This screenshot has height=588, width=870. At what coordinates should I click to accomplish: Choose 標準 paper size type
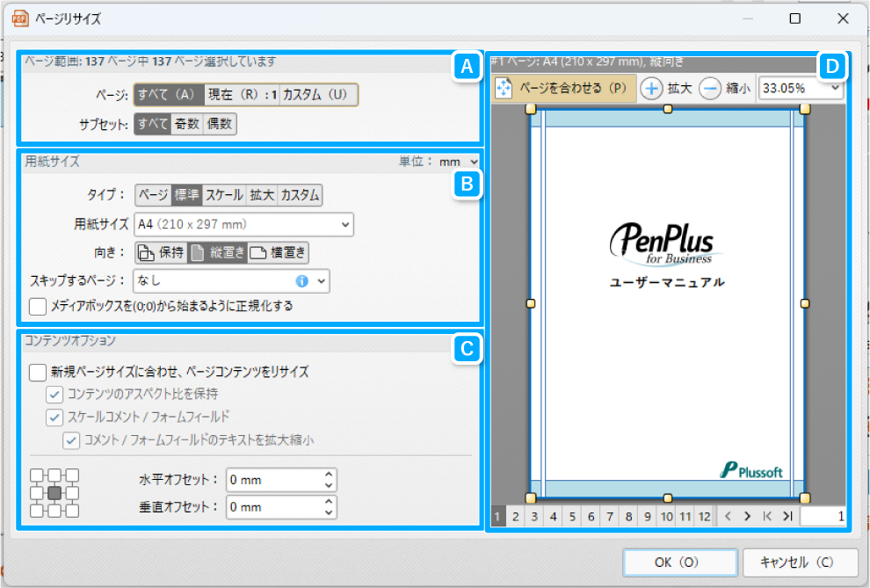coord(186,195)
